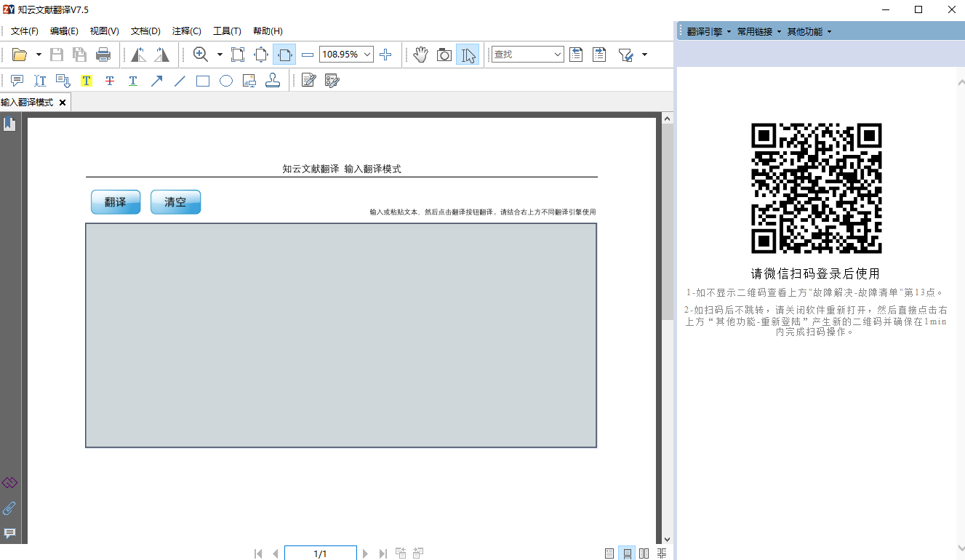Take a snapshot with camera tool
The image size is (965, 560).
444,55
